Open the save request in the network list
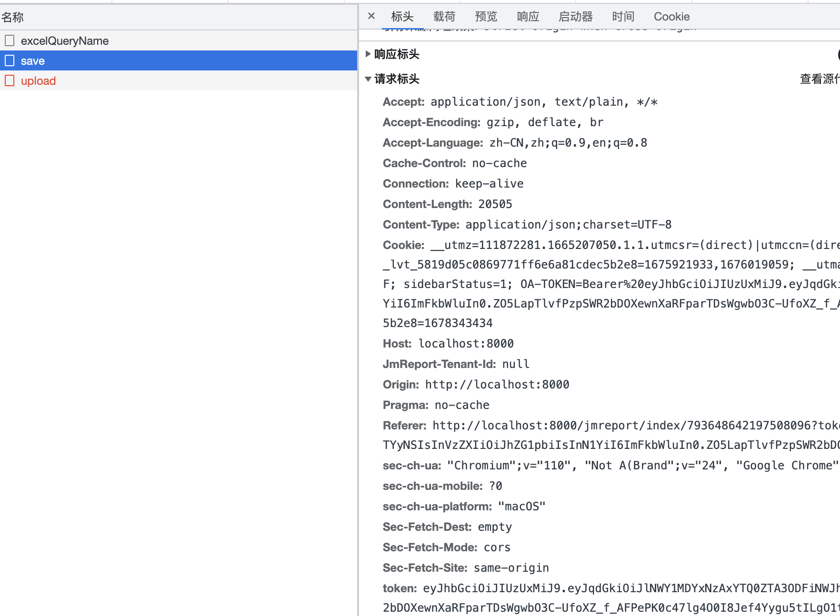 pos(32,60)
